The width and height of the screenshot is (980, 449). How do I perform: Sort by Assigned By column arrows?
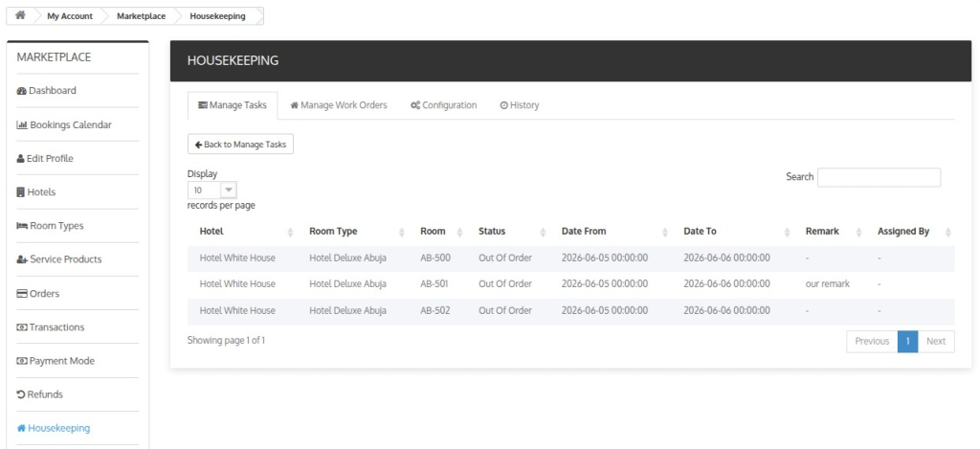click(x=948, y=232)
